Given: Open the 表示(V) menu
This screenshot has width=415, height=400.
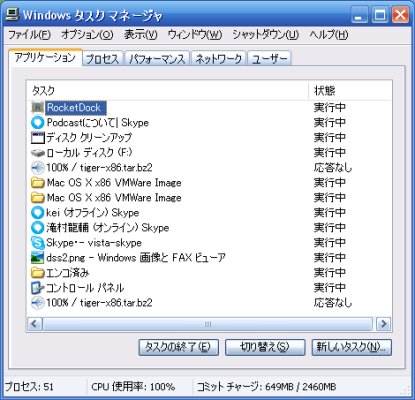Looking at the screenshot, I should pos(141,35).
